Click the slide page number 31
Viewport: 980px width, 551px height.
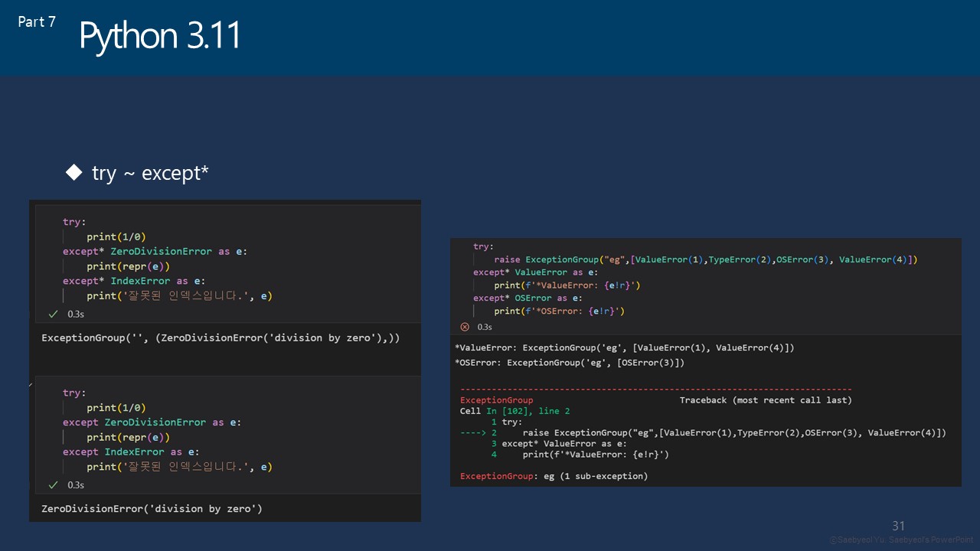pos(898,526)
